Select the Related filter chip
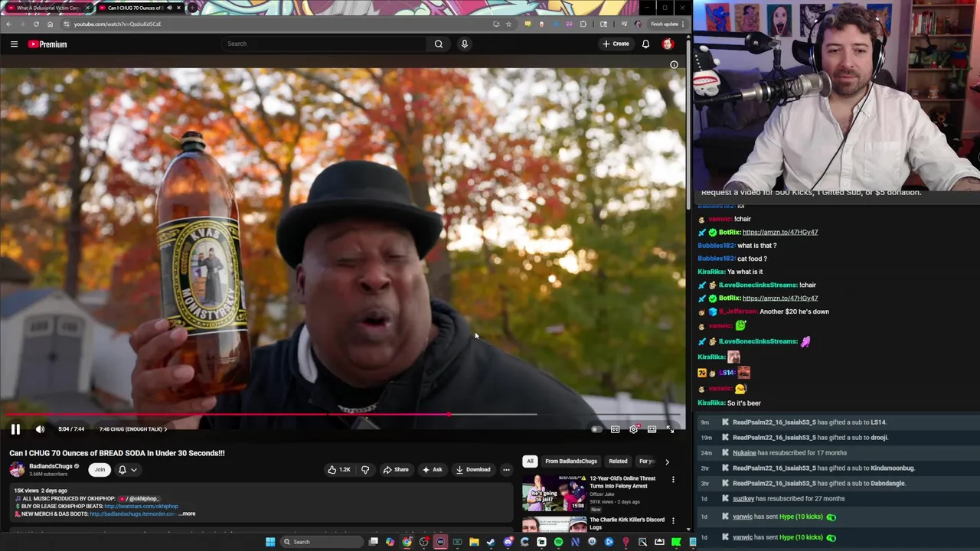The height and width of the screenshot is (551, 980). coord(618,461)
